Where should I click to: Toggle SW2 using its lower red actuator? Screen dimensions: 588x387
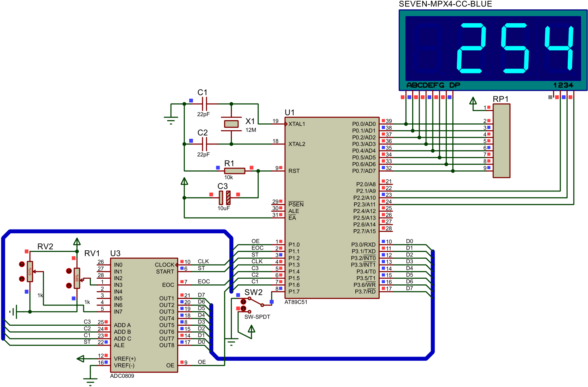coord(243,309)
